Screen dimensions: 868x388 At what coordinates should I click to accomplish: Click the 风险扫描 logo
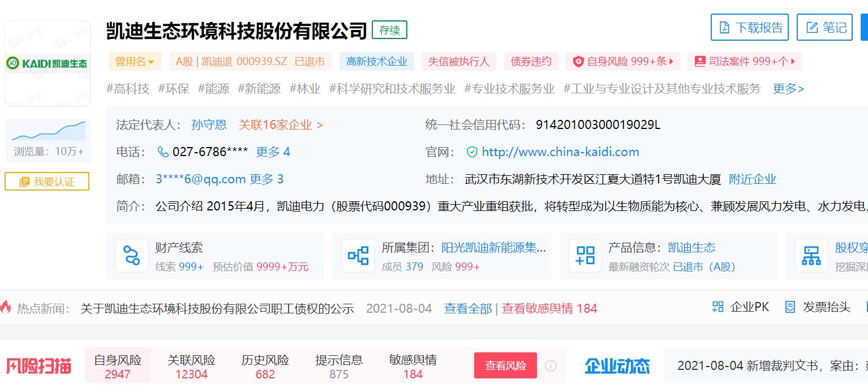click(39, 366)
